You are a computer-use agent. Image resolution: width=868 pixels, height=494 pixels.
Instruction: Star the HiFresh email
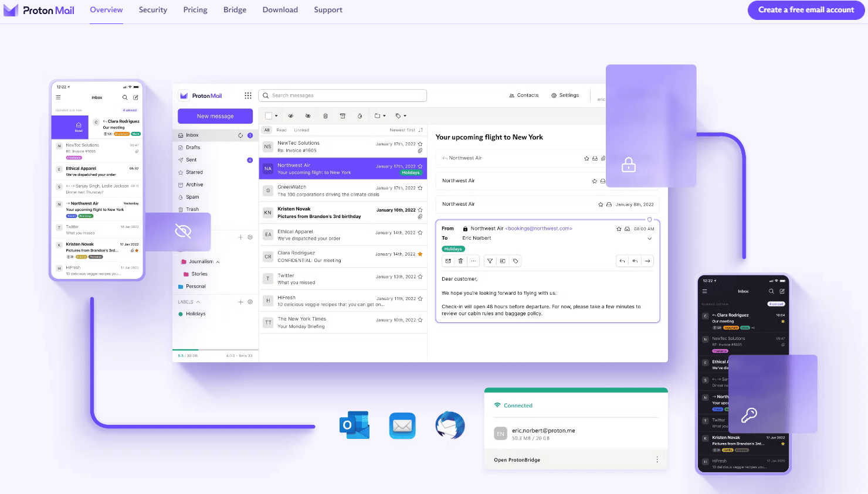(420, 298)
